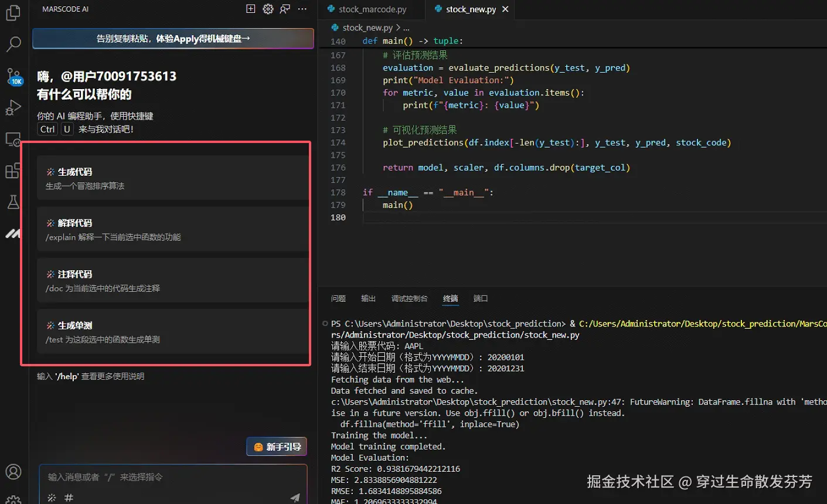Click the if __name__ == "__main__" line
The width and height of the screenshot is (827, 504).
tap(428, 192)
